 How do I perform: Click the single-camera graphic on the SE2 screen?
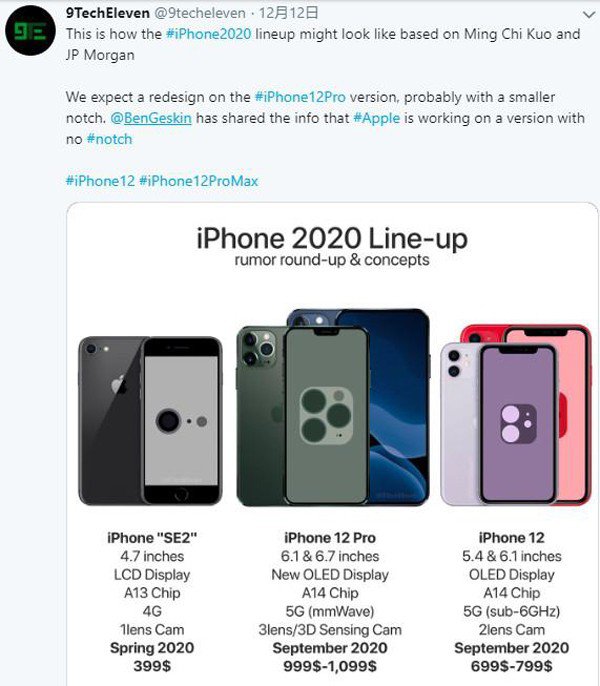tap(172, 419)
